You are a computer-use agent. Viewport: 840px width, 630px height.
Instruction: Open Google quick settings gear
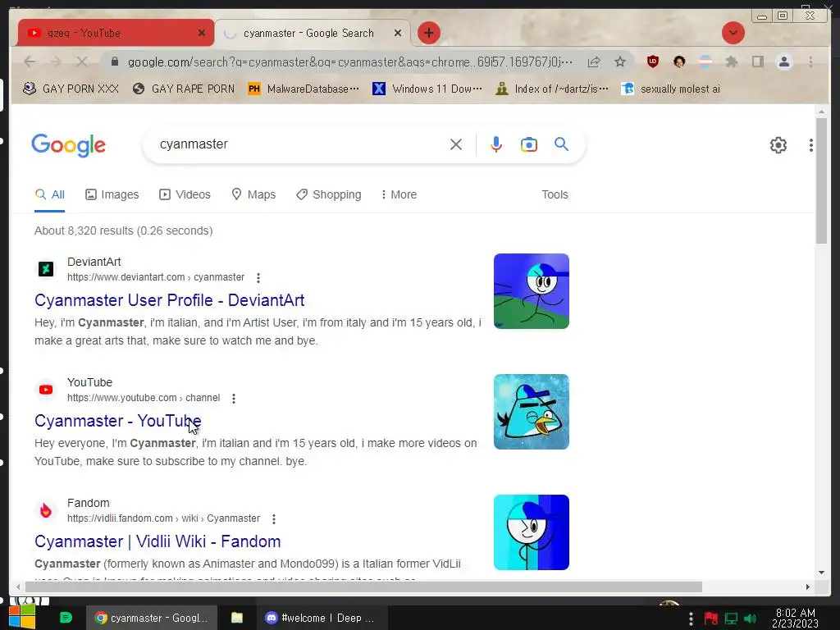(x=778, y=145)
